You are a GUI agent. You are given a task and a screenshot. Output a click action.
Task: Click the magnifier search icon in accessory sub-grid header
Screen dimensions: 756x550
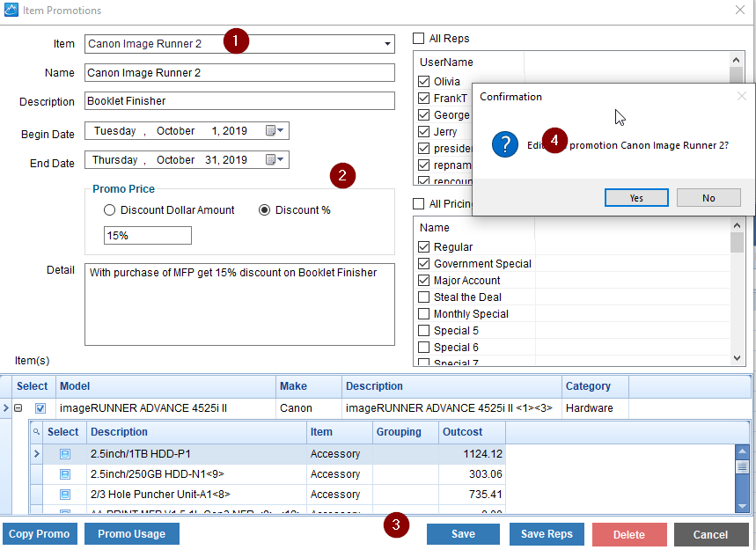point(36,432)
